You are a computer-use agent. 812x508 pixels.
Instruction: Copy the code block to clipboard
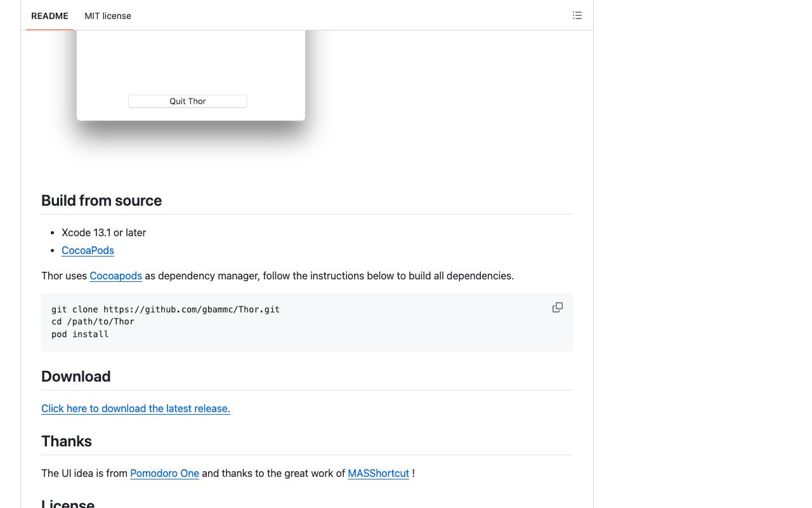pos(558,307)
